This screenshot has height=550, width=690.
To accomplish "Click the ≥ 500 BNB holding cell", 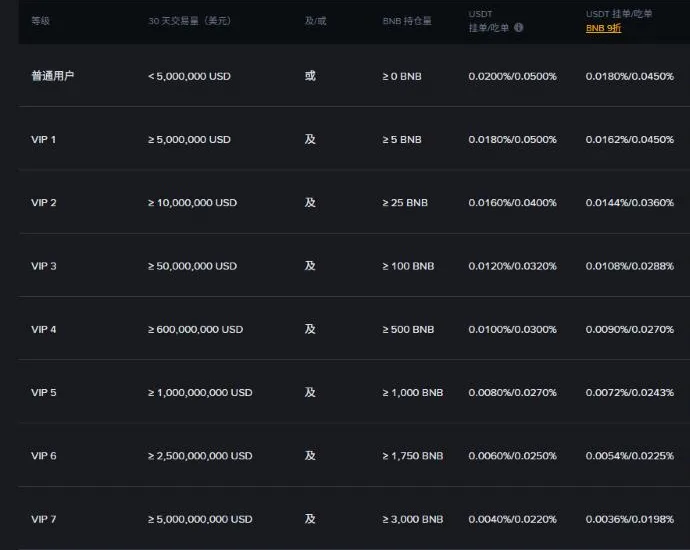I will click(408, 330).
